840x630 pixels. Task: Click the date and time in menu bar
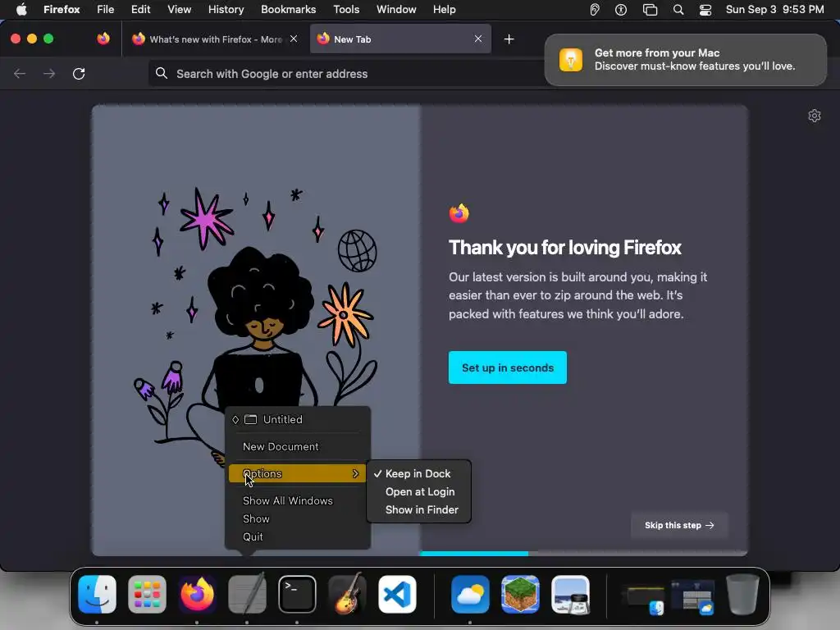[774, 10]
